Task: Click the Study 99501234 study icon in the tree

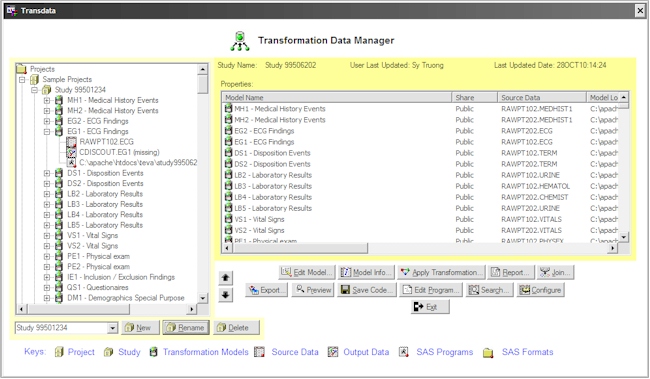Action: 46,90
